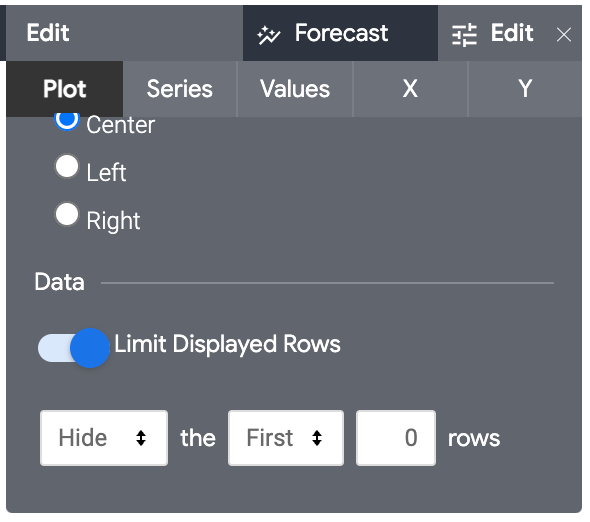Open the Y axis tab
The width and height of the screenshot is (590, 522).
[x=525, y=89]
